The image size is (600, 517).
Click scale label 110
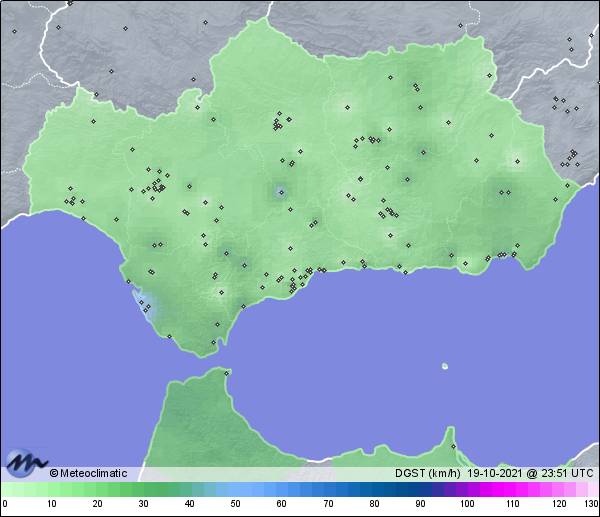[x=513, y=504]
